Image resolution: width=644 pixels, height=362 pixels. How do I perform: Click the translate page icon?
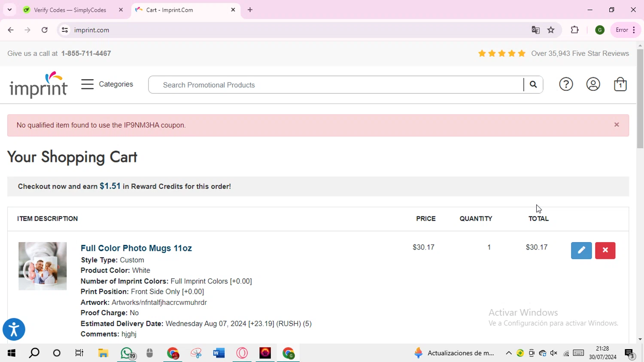point(535,30)
